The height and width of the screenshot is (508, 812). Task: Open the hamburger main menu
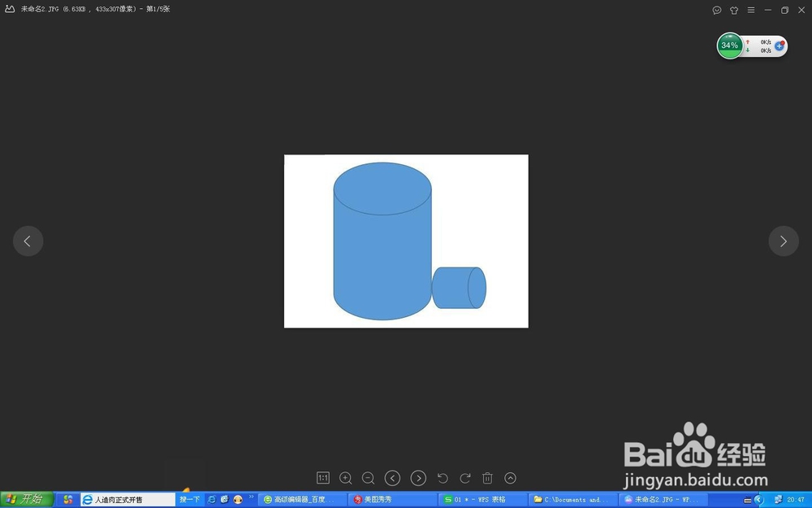[751, 10]
